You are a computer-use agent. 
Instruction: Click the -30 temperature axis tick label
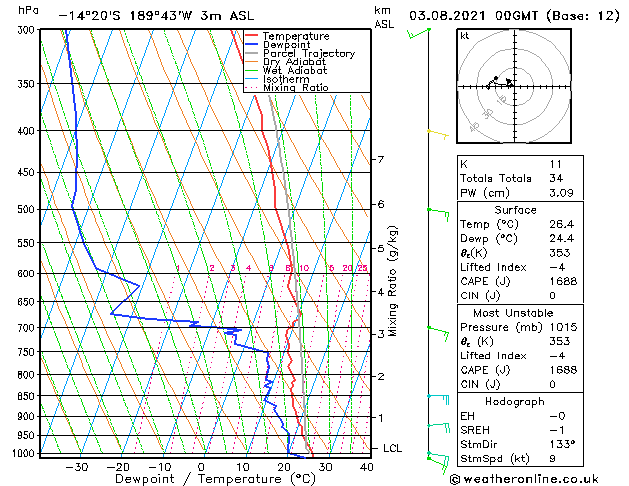point(76,467)
